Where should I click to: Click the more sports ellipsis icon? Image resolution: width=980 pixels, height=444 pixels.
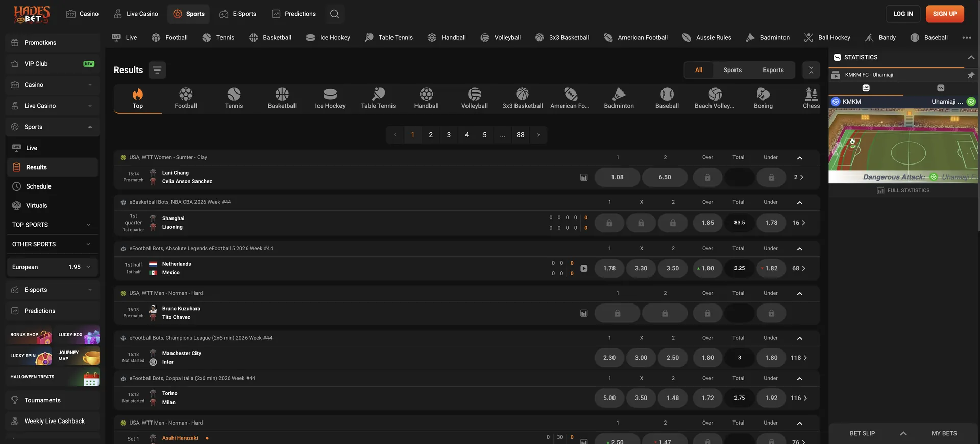click(x=967, y=37)
